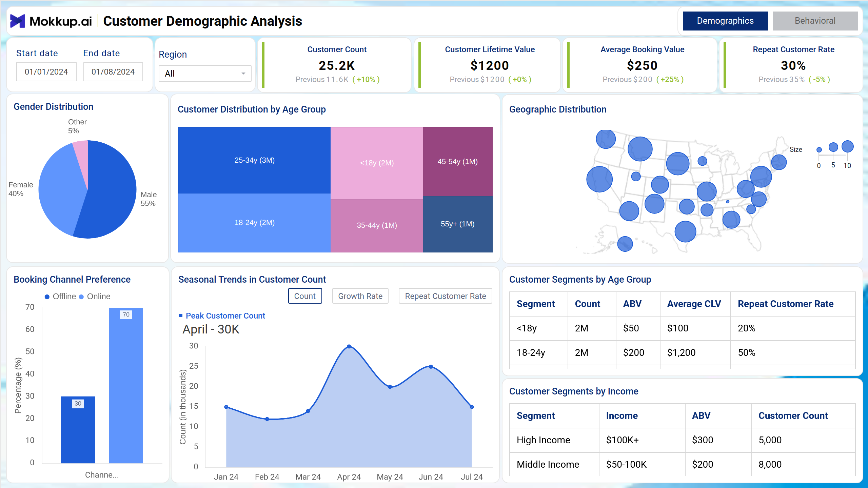Open the Region dropdown
Image resolution: width=868 pixels, height=488 pixels.
click(205, 74)
